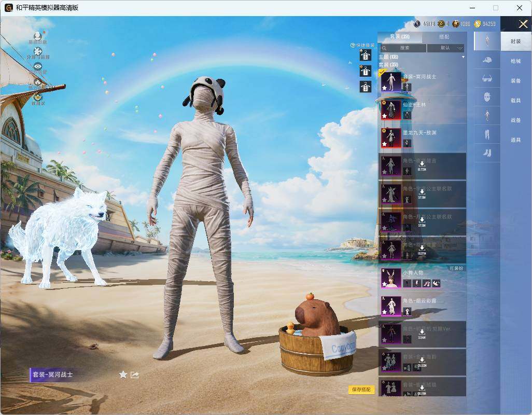
Task: Minimize the 和平精英模拟器高清版 window
Action: [472, 8]
